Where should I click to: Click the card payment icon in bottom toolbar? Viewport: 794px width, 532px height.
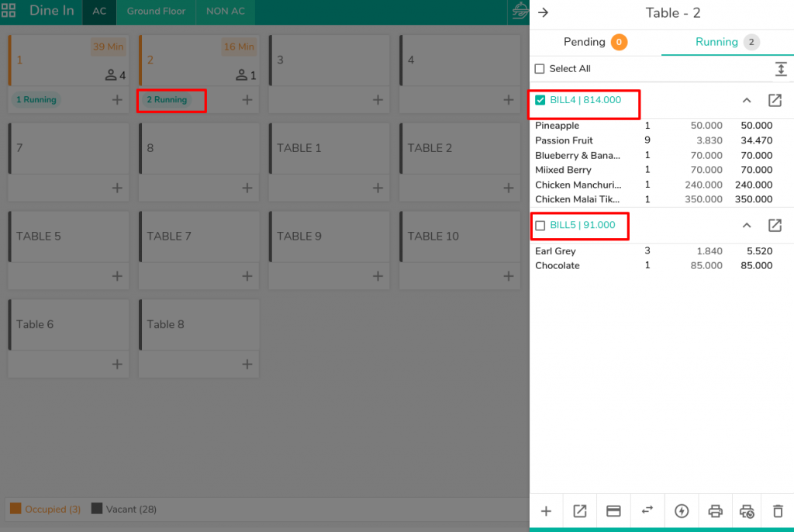(613, 511)
